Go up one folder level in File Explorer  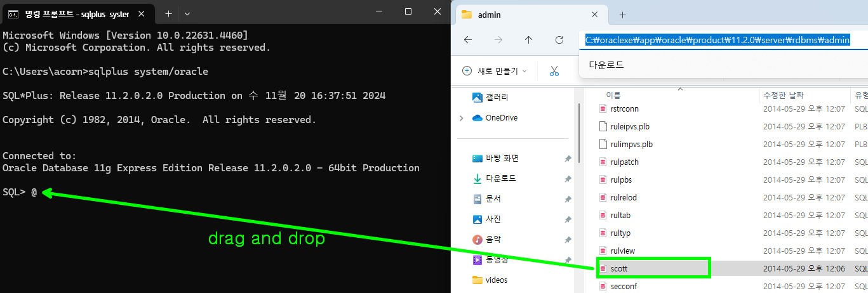tap(529, 40)
